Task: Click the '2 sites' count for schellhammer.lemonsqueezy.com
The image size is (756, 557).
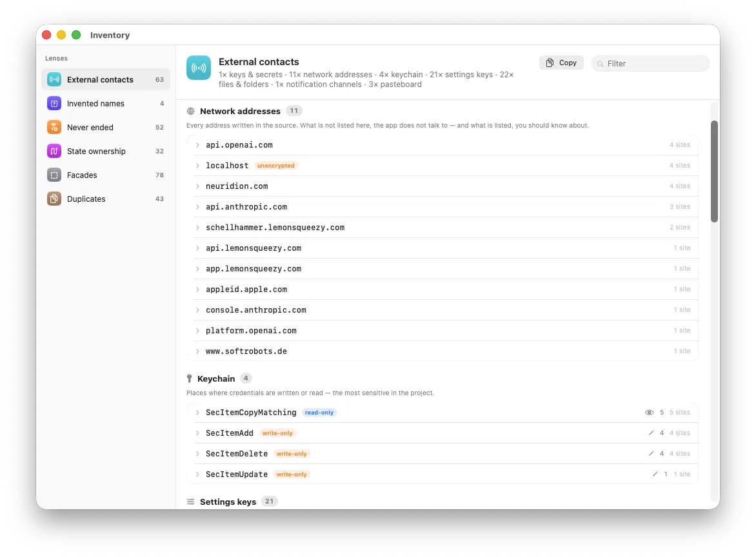Action: click(679, 228)
